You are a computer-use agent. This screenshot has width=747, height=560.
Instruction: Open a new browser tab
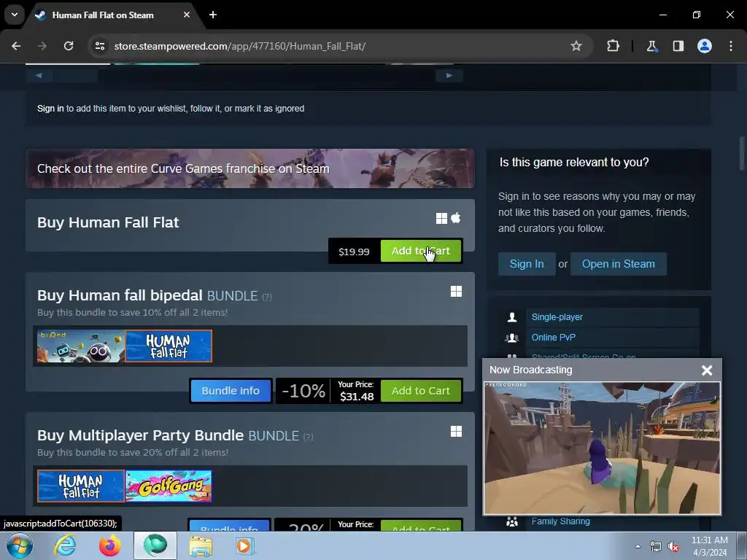click(x=213, y=15)
